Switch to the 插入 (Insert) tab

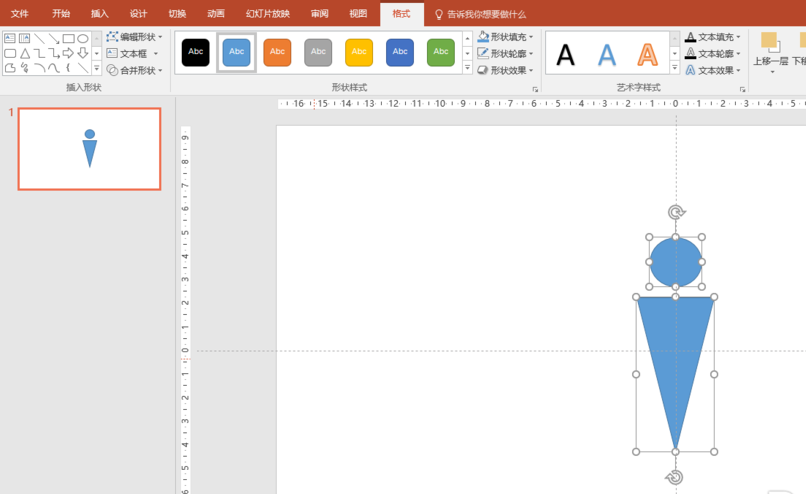coord(99,14)
